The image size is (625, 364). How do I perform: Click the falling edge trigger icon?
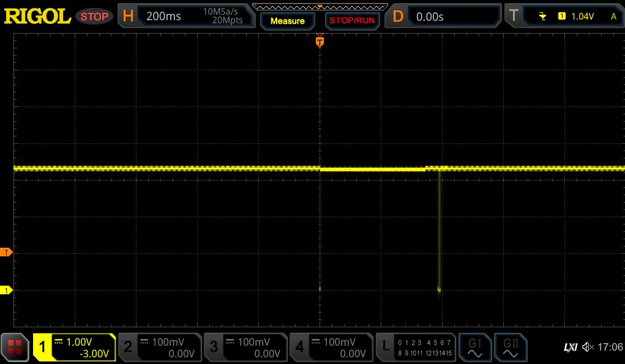542,17
